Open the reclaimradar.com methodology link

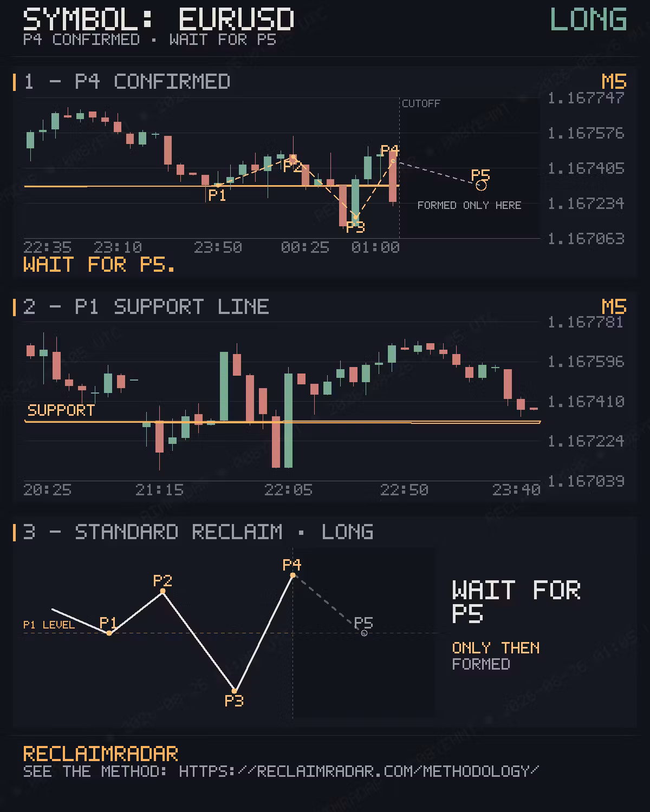click(359, 771)
